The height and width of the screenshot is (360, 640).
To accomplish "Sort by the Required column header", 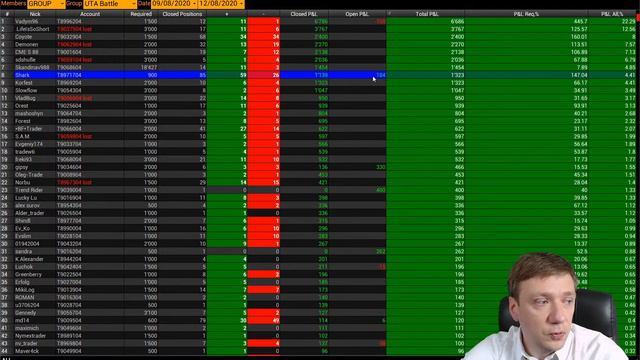I will [141, 14].
